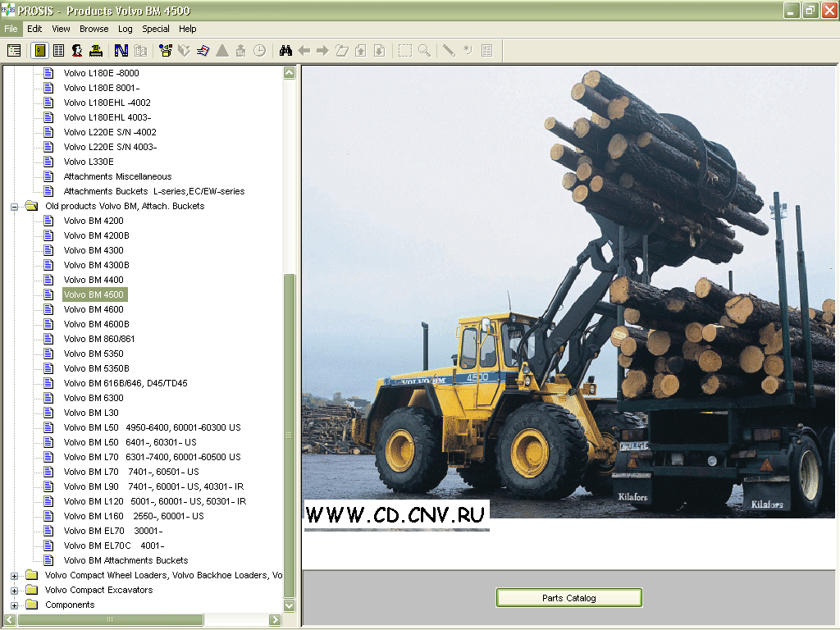Select Attachments Miscellaneous entry
This screenshot has height=630, width=840.
[117, 177]
